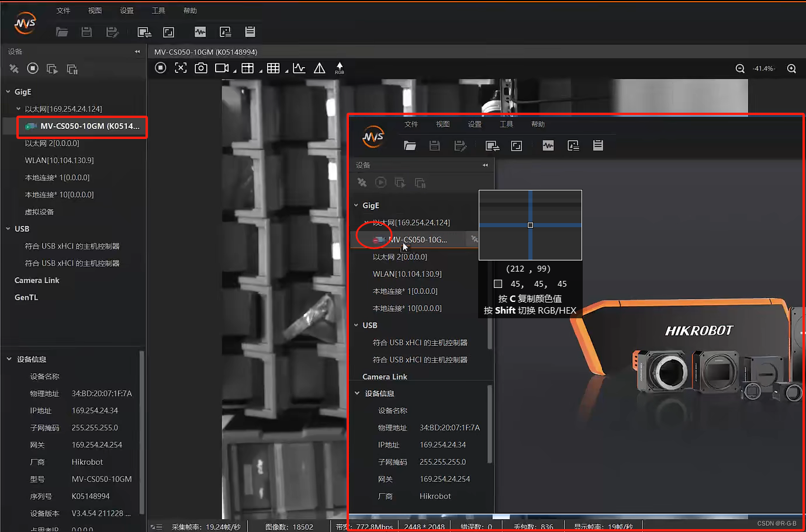Click the stop circle icon in main device panel
Image resolution: width=806 pixels, height=532 pixels.
pos(33,68)
